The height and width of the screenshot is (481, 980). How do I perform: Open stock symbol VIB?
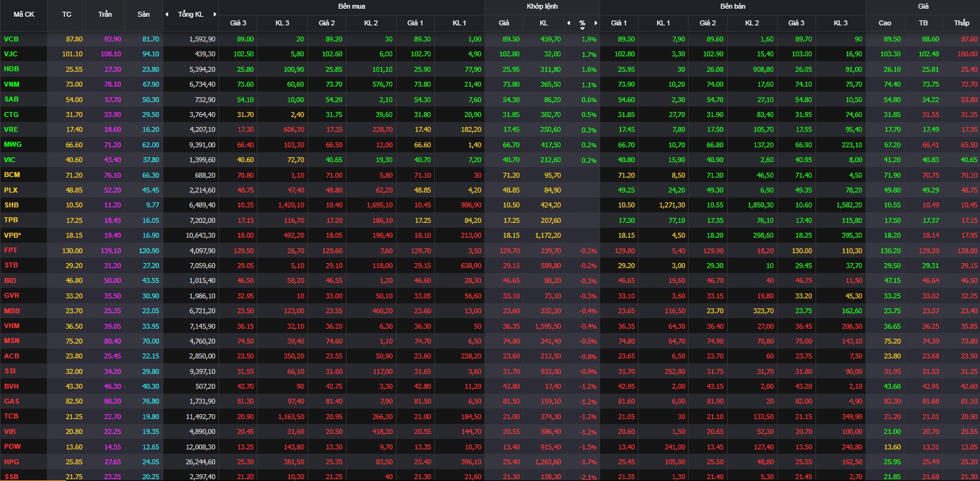[10, 431]
